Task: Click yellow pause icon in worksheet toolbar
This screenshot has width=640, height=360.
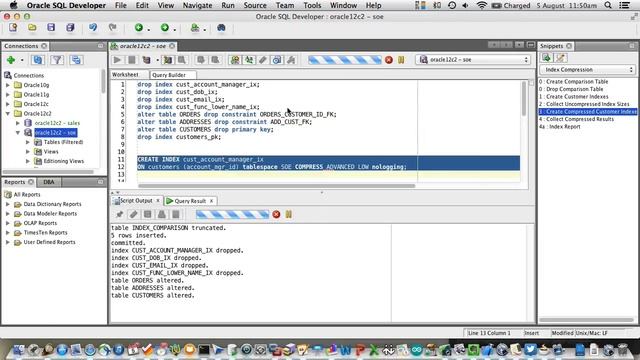Action: [x=401, y=60]
